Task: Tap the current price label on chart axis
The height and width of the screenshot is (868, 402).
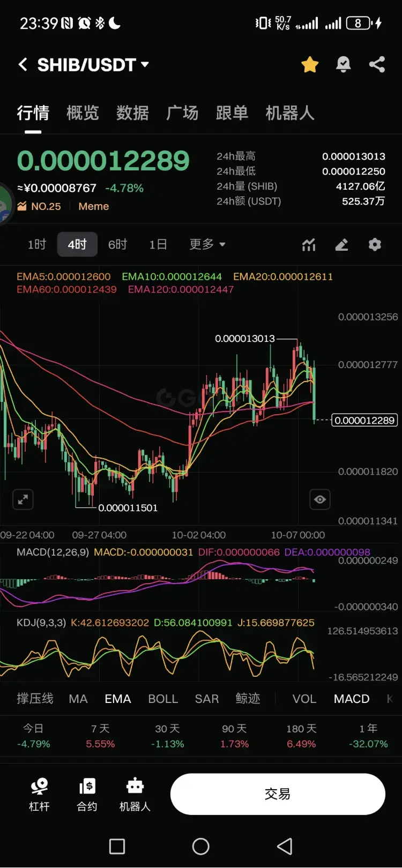Action: point(364,420)
